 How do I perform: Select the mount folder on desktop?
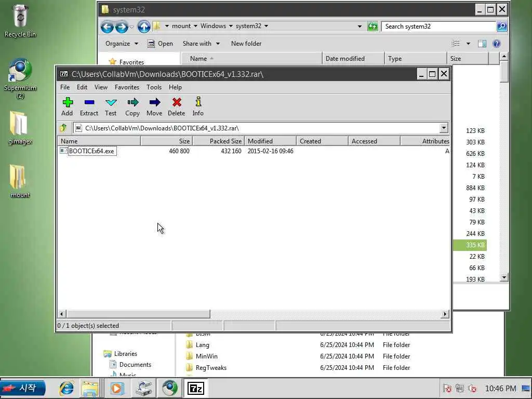(x=20, y=181)
